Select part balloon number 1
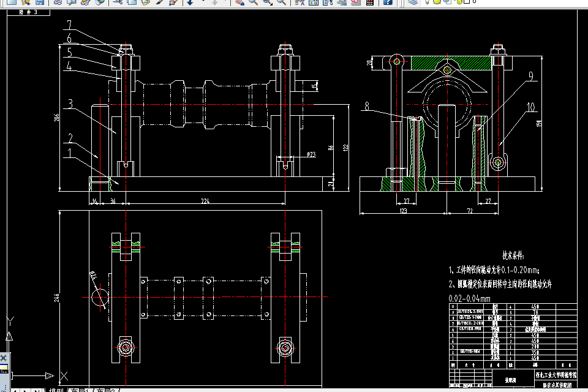This screenshot has height=392, width=588. (70, 153)
